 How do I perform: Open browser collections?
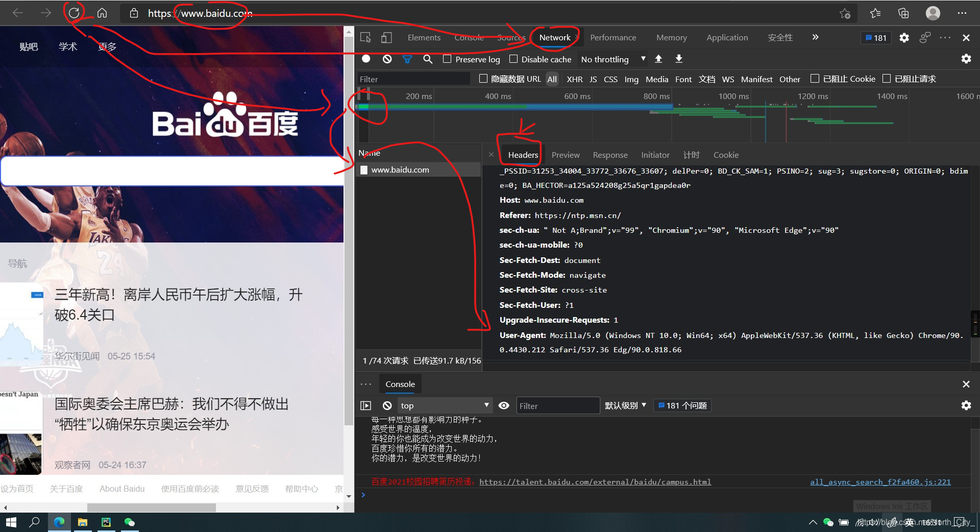903,13
